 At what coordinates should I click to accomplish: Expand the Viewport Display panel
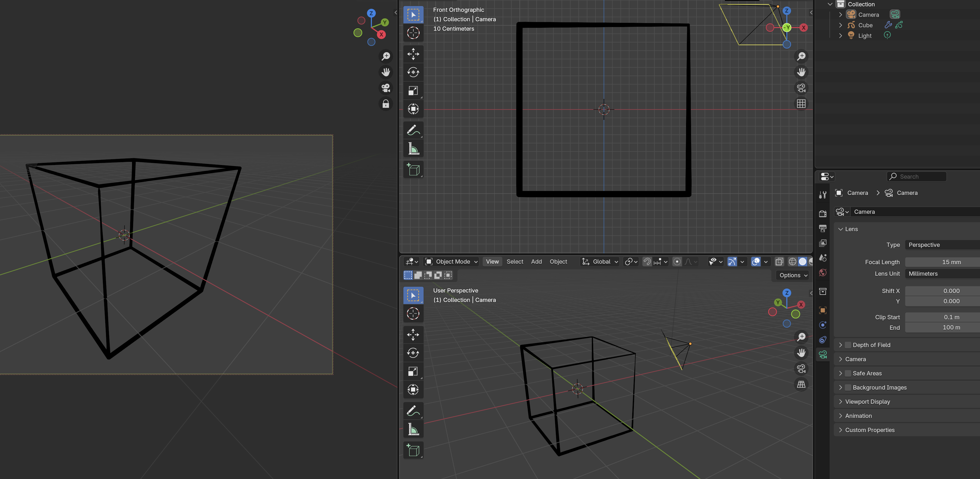(x=907, y=402)
